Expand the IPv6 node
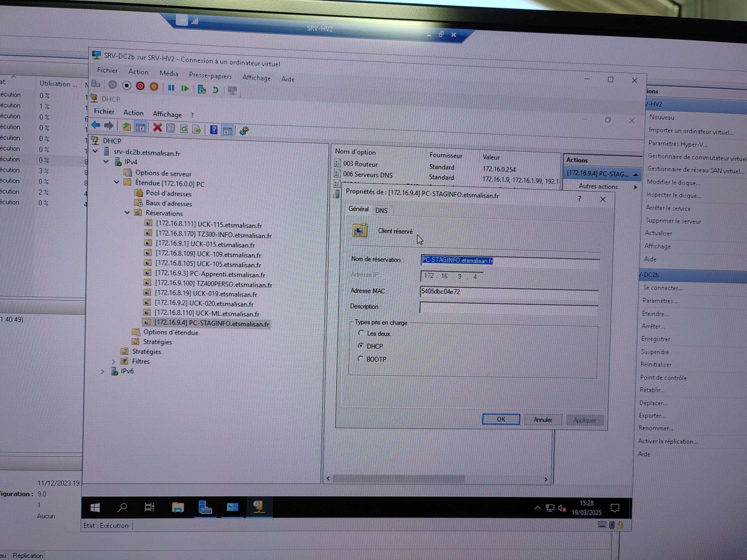The height and width of the screenshot is (560, 747). [x=103, y=371]
